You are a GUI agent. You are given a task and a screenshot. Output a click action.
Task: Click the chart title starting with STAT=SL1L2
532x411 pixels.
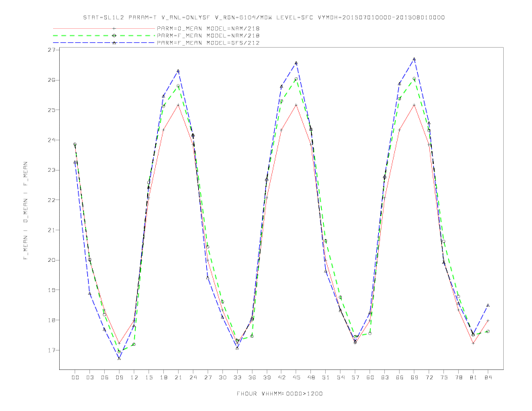(263, 17)
